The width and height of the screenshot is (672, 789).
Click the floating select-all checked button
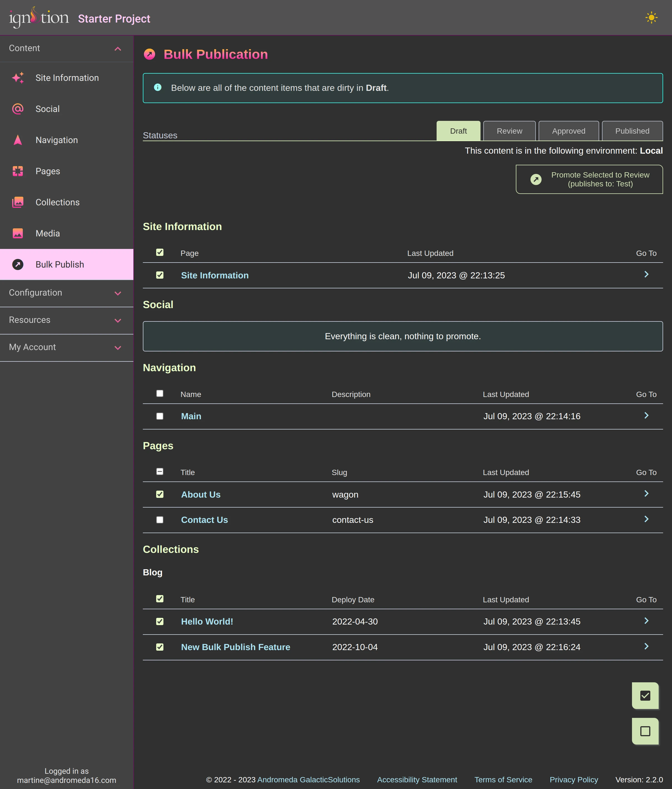pos(645,696)
